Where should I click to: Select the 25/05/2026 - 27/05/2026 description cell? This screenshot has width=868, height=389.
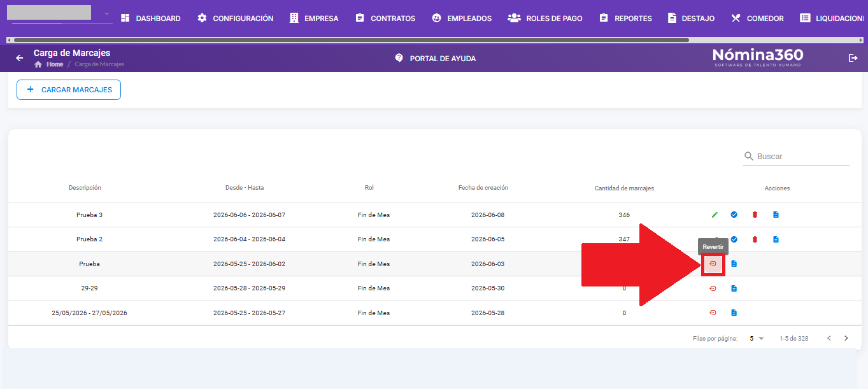click(89, 313)
